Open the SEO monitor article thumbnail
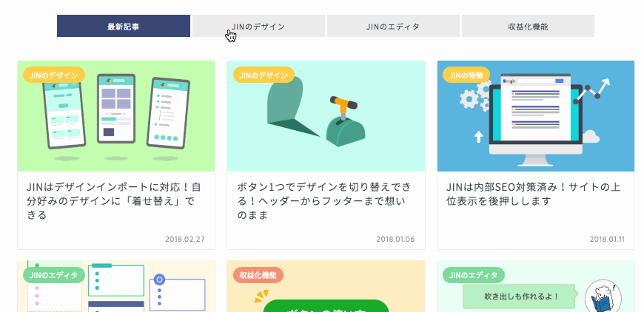 (536, 116)
